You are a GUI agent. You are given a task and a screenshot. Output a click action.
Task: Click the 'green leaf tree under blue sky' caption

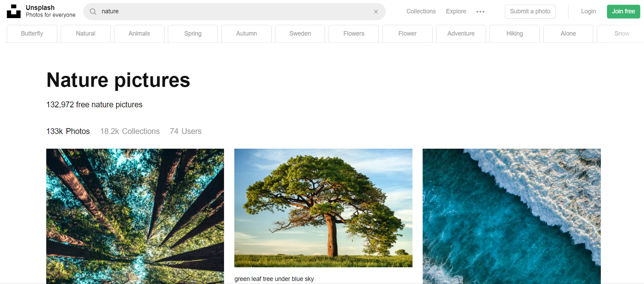274,279
